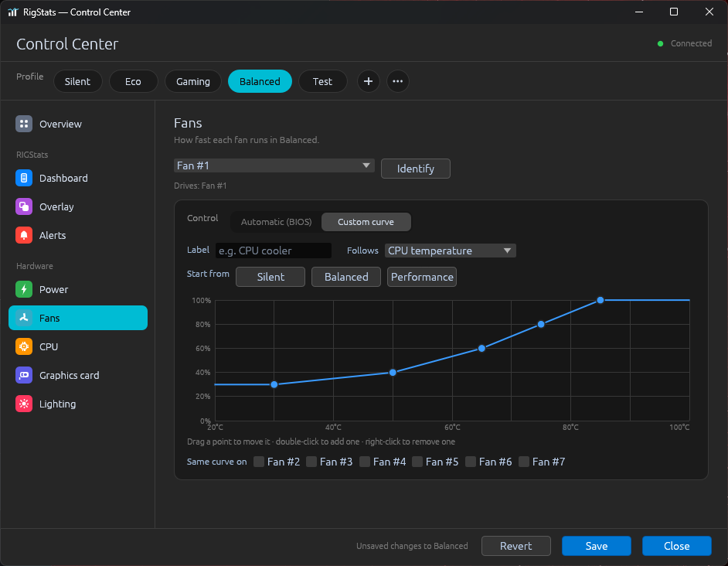Image resolution: width=728 pixels, height=566 pixels.
Task: Open Graphics card settings
Action: (x=78, y=375)
